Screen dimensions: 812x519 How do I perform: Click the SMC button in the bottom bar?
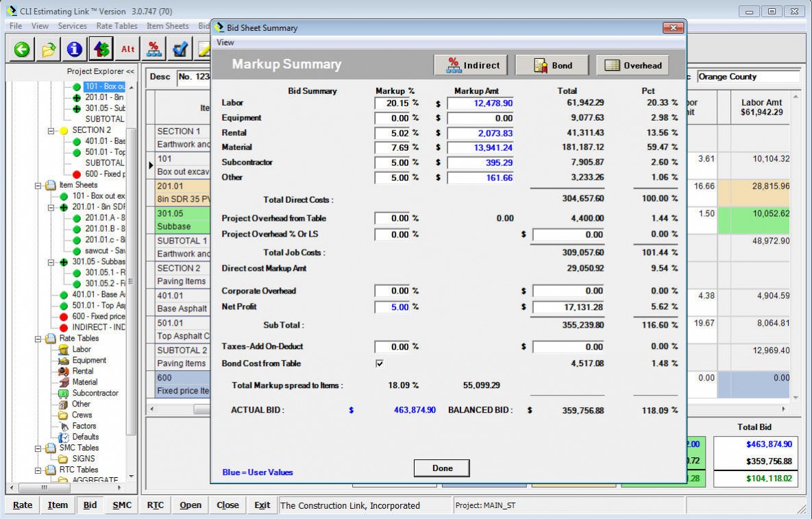click(x=122, y=505)
